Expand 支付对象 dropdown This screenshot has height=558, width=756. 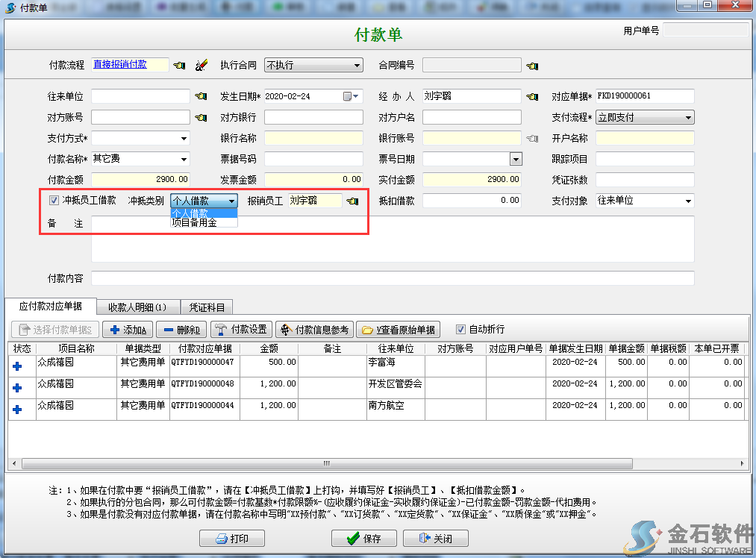pyautogui.click(x=687, y=201)
